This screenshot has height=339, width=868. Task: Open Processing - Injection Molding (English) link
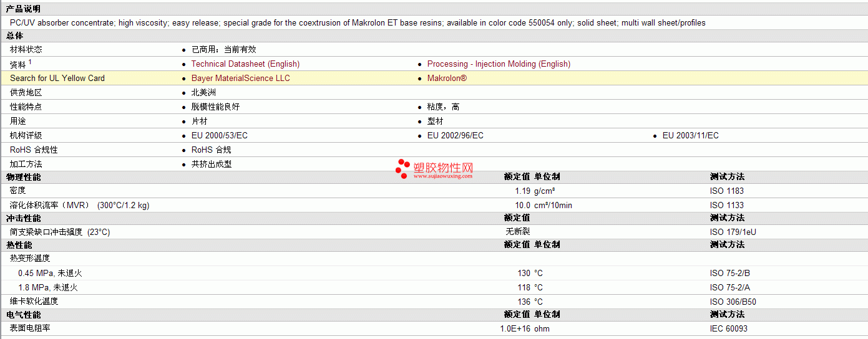(x=499, y=64)
